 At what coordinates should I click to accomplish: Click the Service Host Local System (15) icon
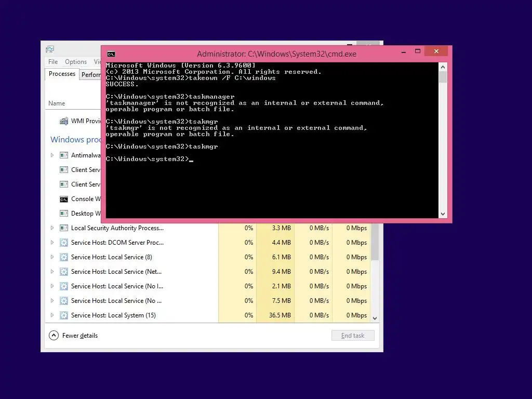click(x=64, y=315)
